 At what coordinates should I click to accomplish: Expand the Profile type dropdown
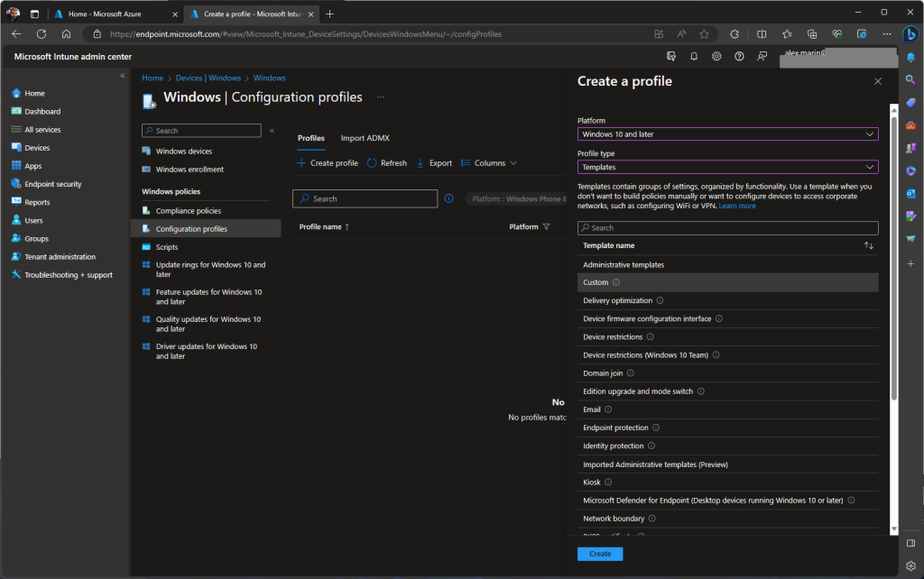point(727,167)
